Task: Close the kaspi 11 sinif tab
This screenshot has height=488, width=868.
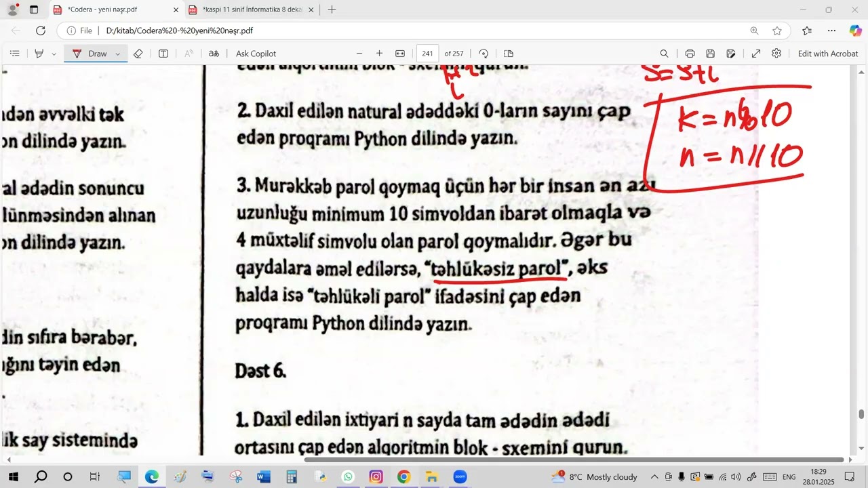Action: (311, 9)
